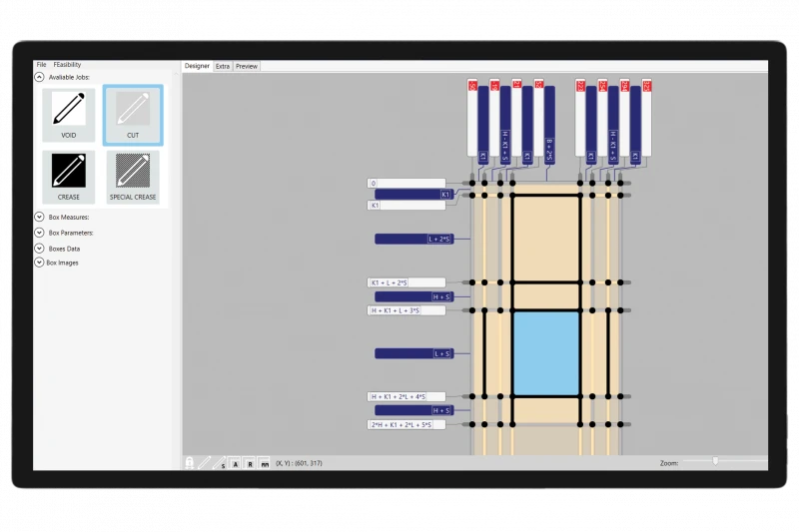Toggle the mm units button
Image resolution: width=799 pixels, height=532 pixels.
265,463
